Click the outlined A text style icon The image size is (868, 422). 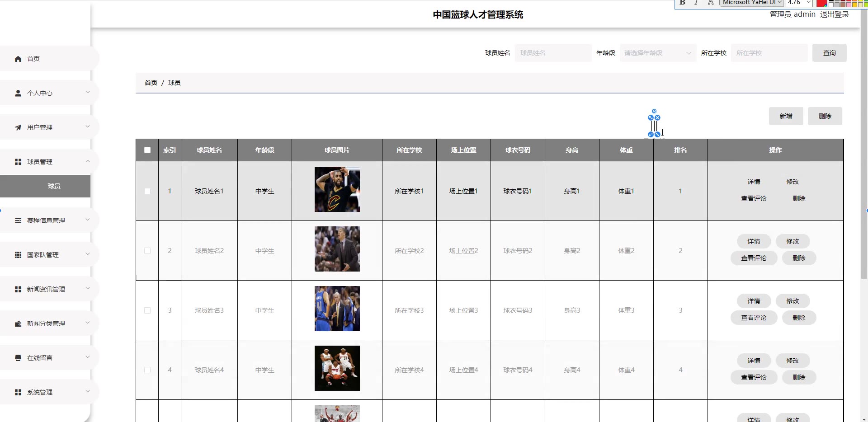tap(711, 3)
